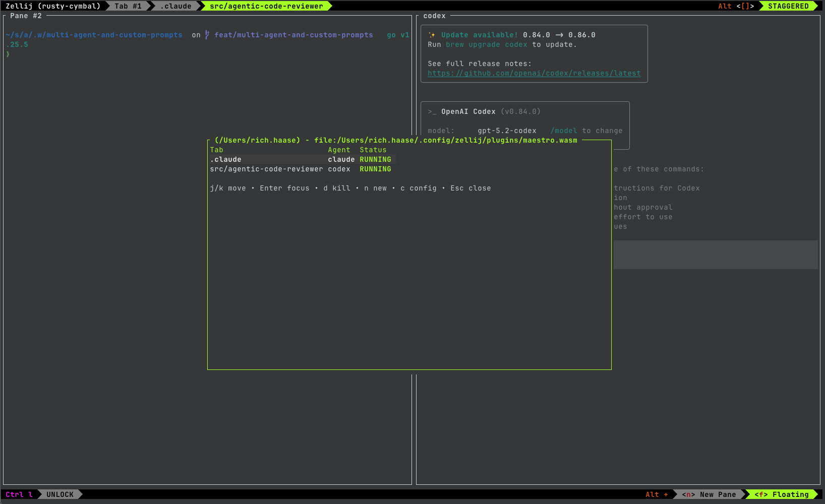
Task: Click the Ctrl l indicator at bottom left
Action: (19, 494)
